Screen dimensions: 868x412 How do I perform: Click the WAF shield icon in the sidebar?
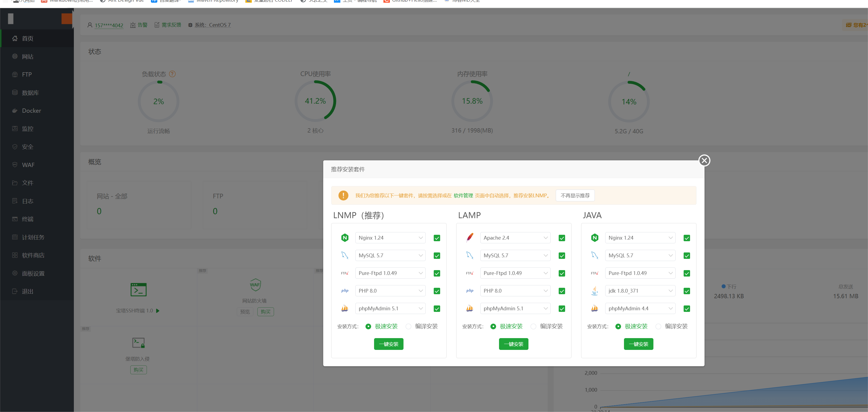(15, 165)
